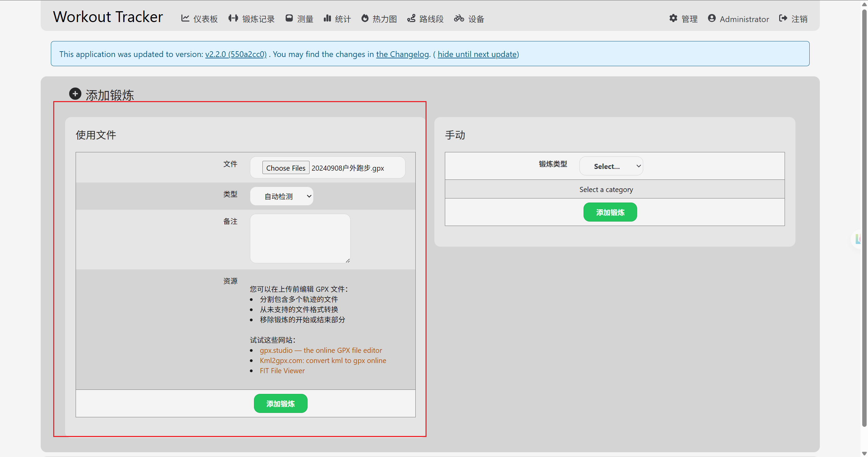Click the 使用文件 section heading

click(96, 135)
